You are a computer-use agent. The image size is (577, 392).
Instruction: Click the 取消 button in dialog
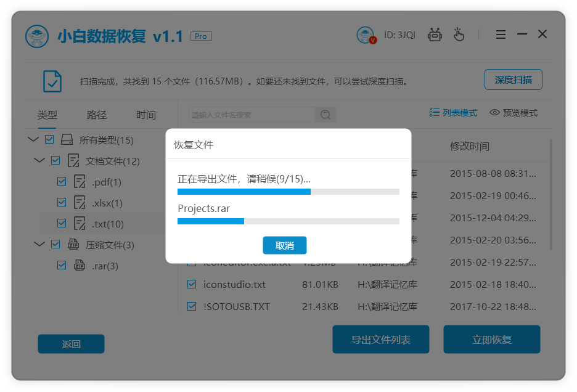coord(284,245)
